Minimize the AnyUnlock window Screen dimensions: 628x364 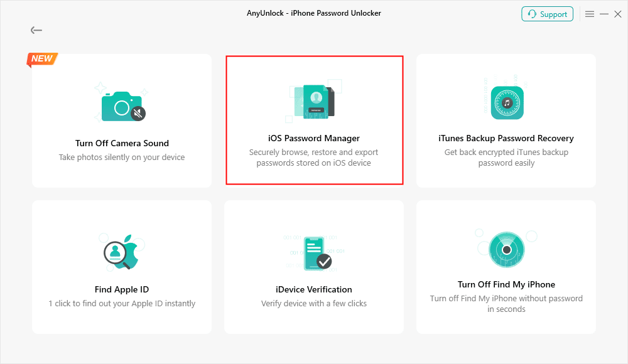tap(604, 14)
